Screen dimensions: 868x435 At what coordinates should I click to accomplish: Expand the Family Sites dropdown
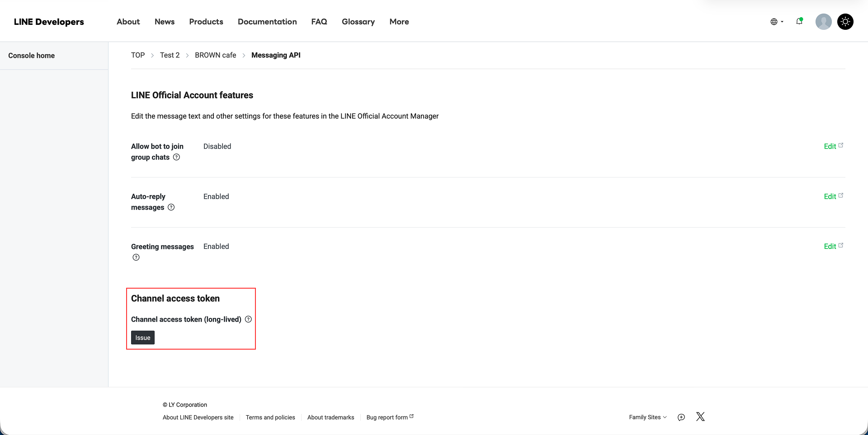coord(647,417)
